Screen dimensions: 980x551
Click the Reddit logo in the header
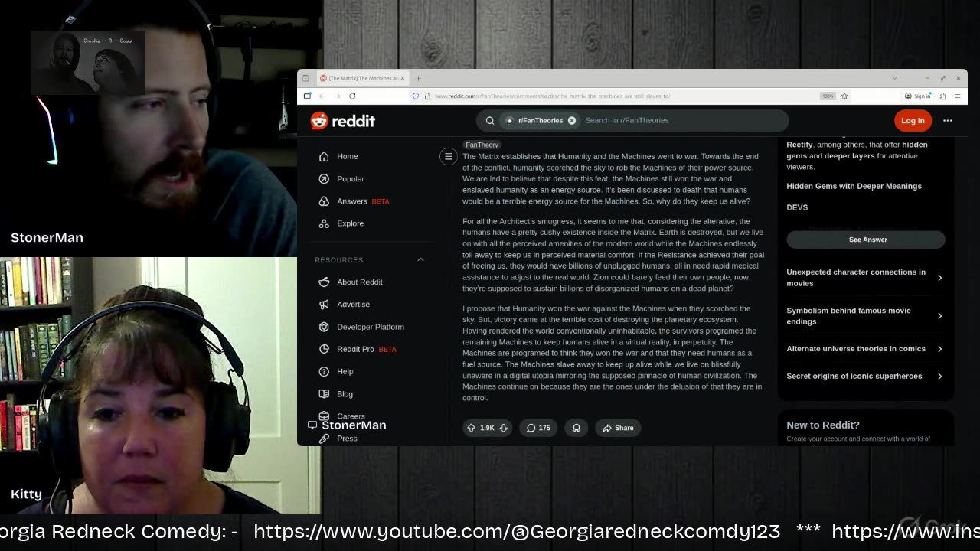tap(342, 120)
